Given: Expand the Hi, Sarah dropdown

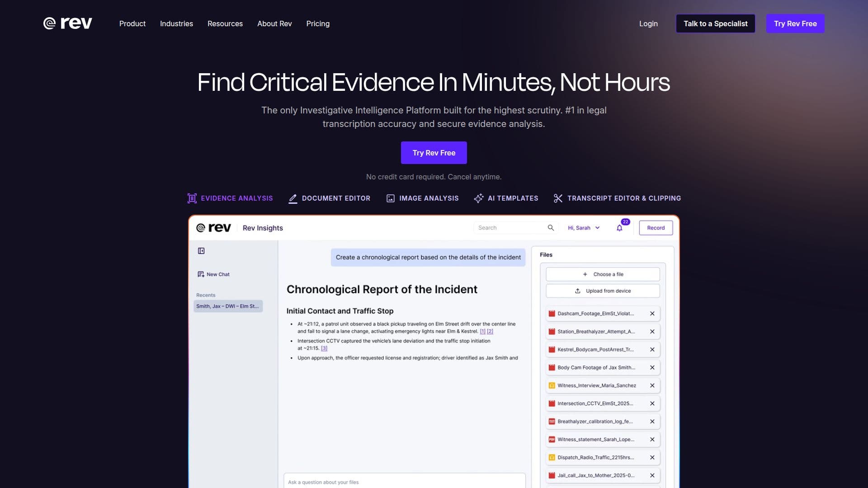Looking at the screenshot, I should coord(584,228).
